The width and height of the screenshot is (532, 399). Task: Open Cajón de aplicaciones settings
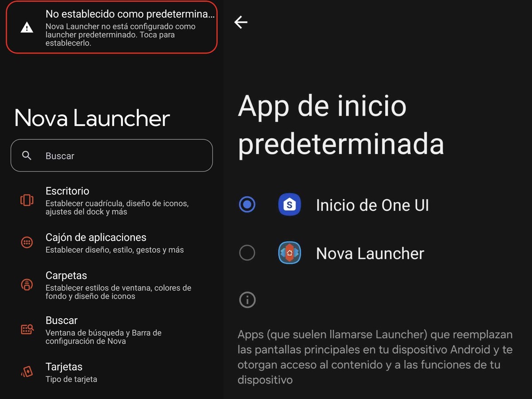(112, 243)
